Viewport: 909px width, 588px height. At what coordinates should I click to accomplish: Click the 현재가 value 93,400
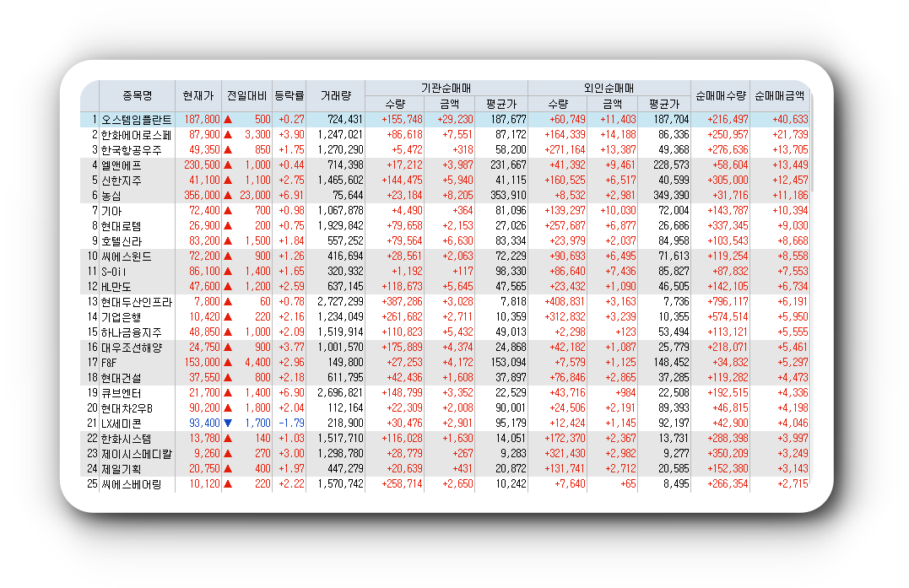pos(204,423)
